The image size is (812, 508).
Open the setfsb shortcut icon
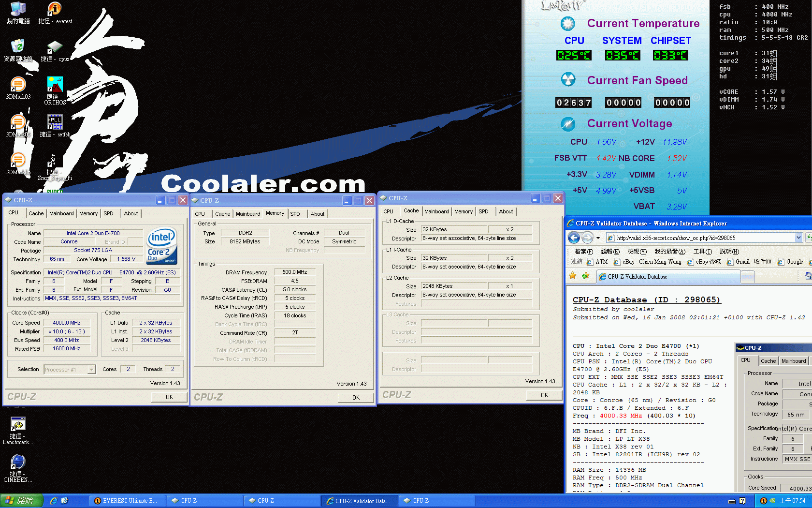[55, 126]
